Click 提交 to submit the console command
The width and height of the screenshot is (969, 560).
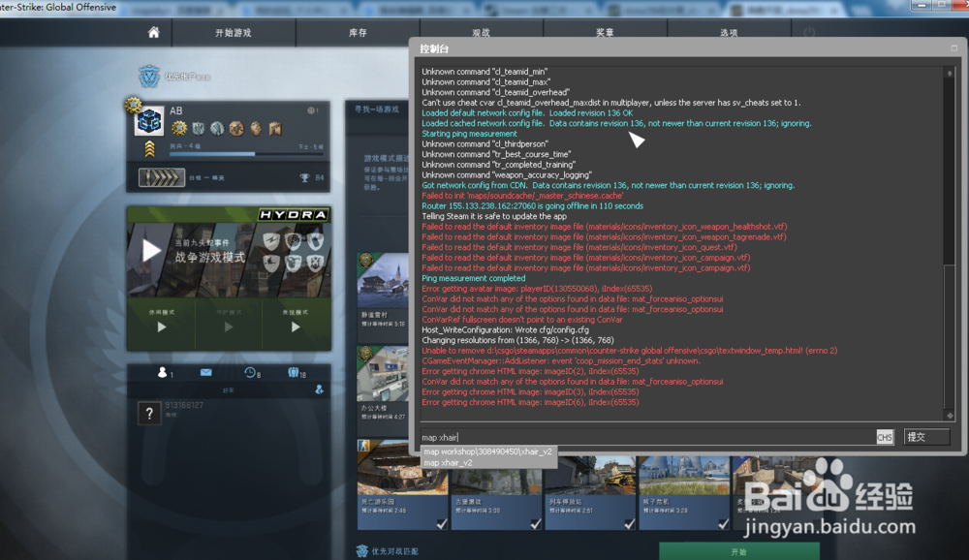coord(926,437)
